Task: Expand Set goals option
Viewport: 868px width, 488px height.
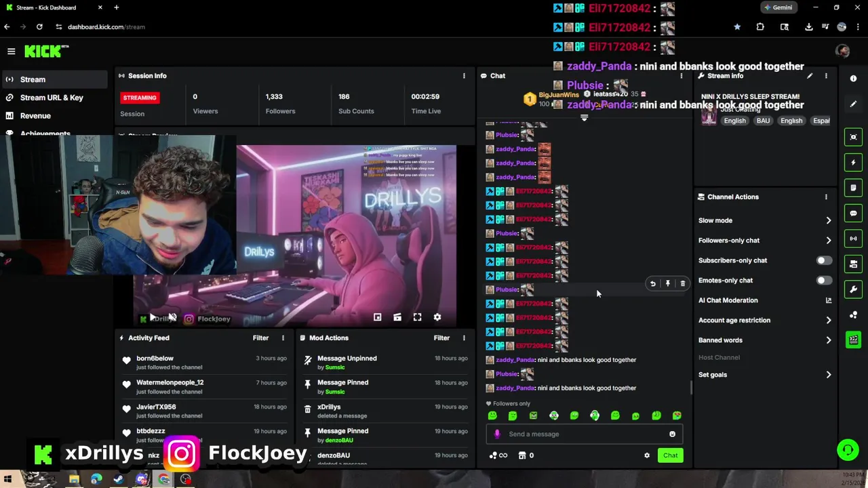Action: tap(765, 375)
